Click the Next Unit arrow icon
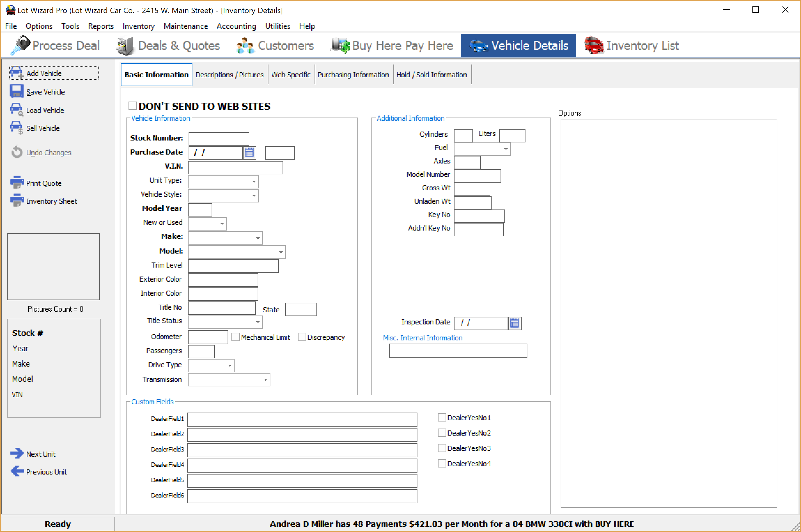The height and width of the screenshot is (532, 801). (x=17, y=453)
